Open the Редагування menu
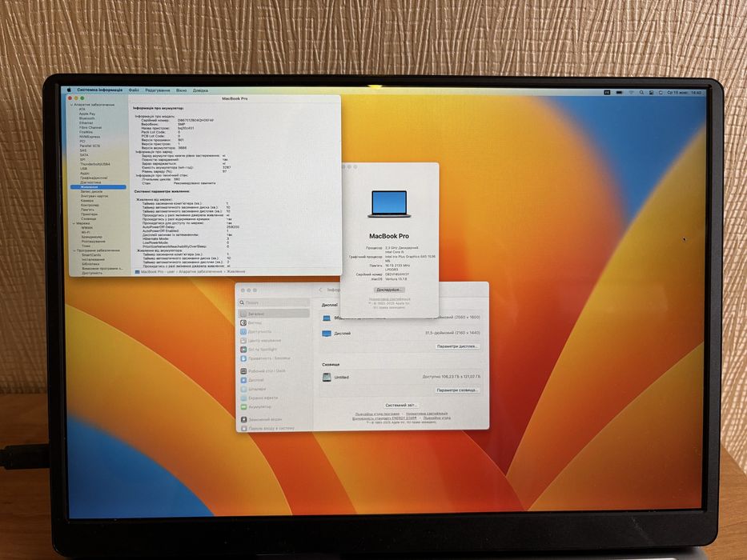Screen dimensions: 747x560 coord(157,90)
